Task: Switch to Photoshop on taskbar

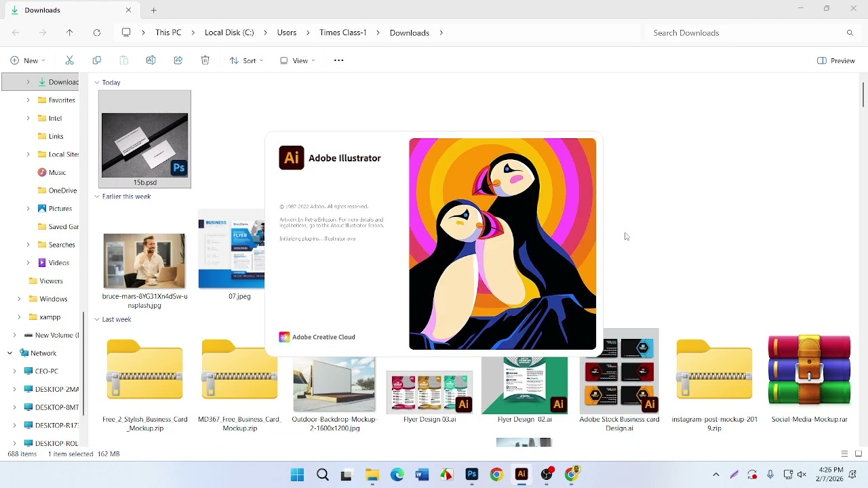Action: (472, 474)
